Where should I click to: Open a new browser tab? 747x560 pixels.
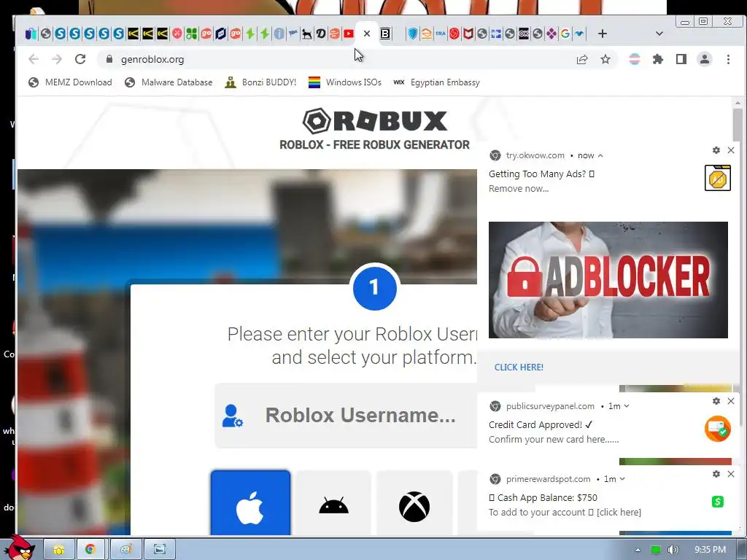(602, 34)
